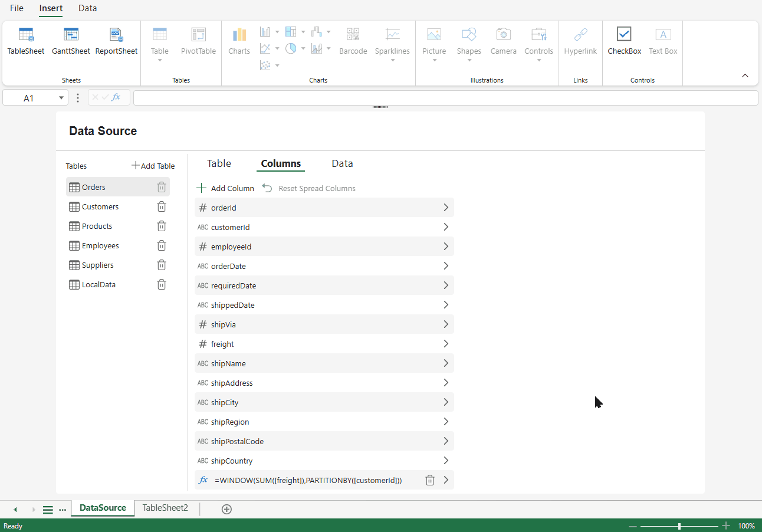The image size is (762, 532).
Task: Delete the Employees table
Action: pos(162,245)
